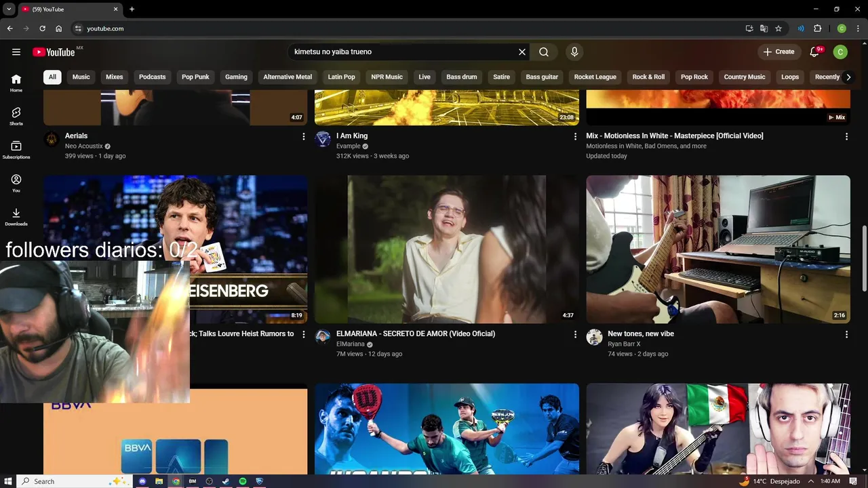Play the padel players video thumbnail
Viewport: 868px width, 488px height.
click(x=447, y=429)
